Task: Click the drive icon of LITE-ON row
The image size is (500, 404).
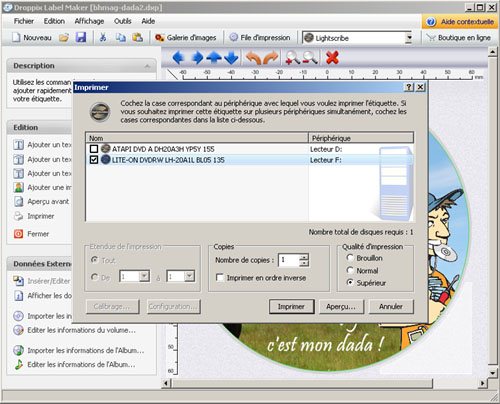Action: point(105,160)
